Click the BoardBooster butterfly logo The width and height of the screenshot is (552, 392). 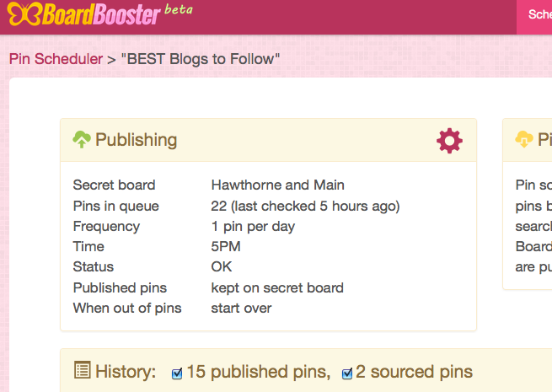[x=24, y=13]
